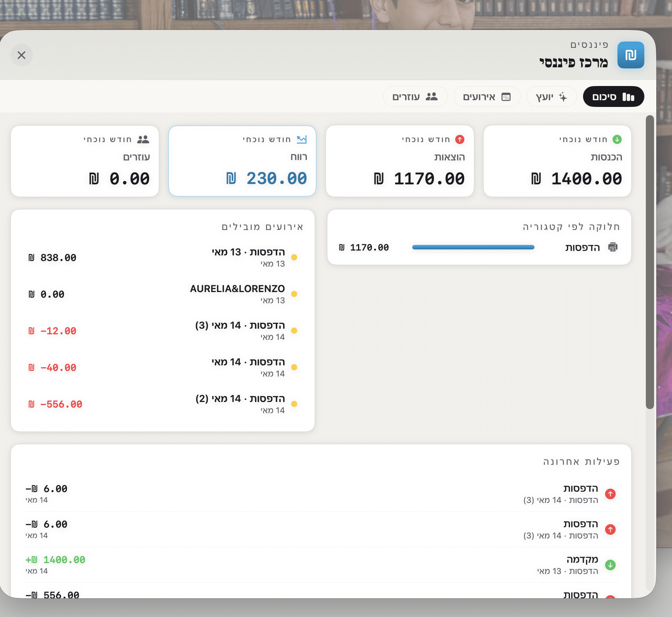Image resolution: width=672 pixels, height=617 pixels.
Task: Open the event הדפסות · 13 מאי
Action: pyautogui.click(x=163, y=257)
